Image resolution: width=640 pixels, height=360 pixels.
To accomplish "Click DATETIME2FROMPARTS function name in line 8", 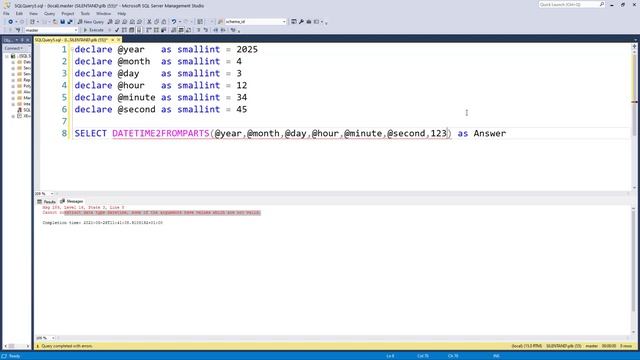I will [161, 133].
